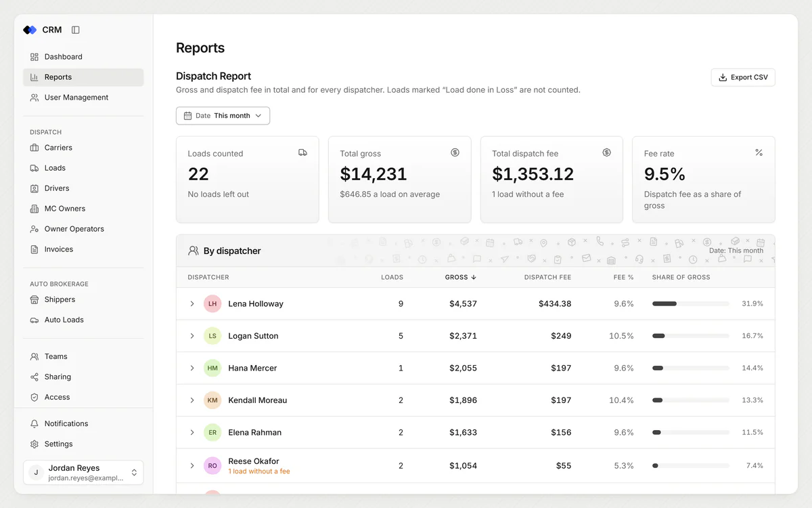Toggle the sidebar collapse icon

(76, 30)
